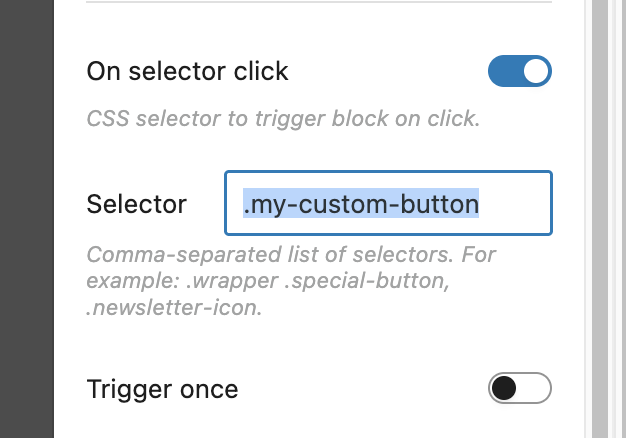Click the "Selector" field label
The image size is (626, 438).
pyautogui.click(x=136, y=204)
